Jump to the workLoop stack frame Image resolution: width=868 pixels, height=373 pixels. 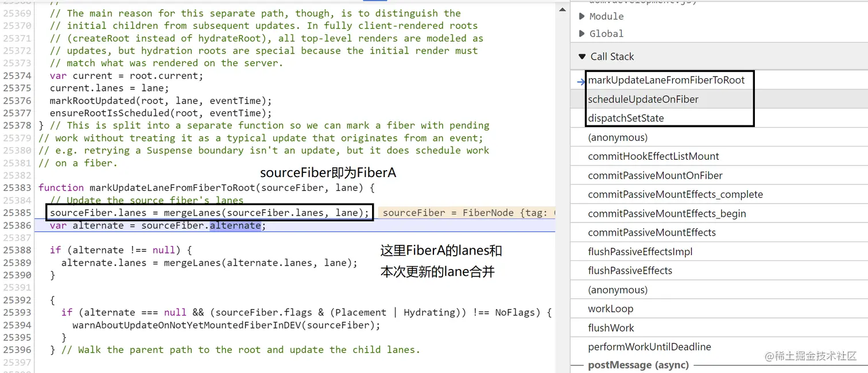610,309
